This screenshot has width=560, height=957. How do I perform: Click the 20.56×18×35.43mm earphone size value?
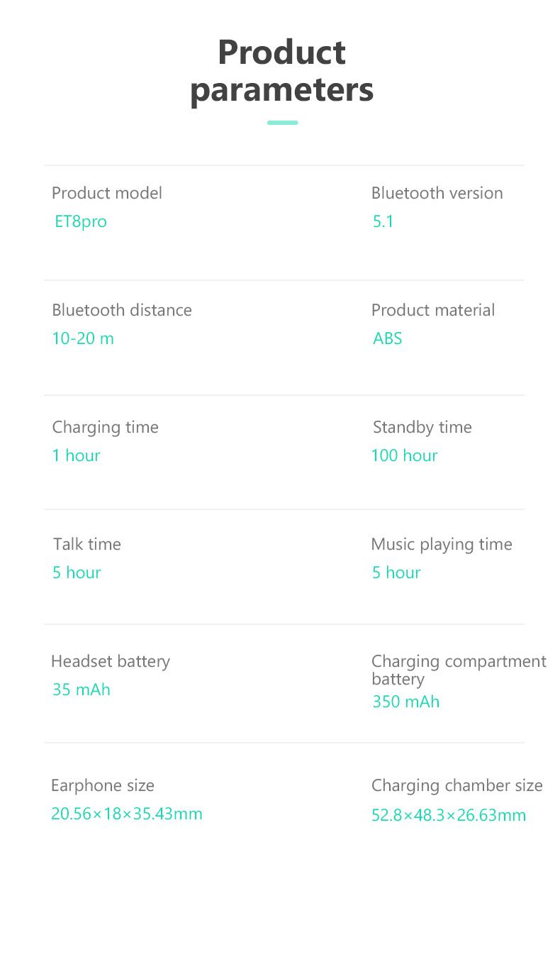click(127, 814)
